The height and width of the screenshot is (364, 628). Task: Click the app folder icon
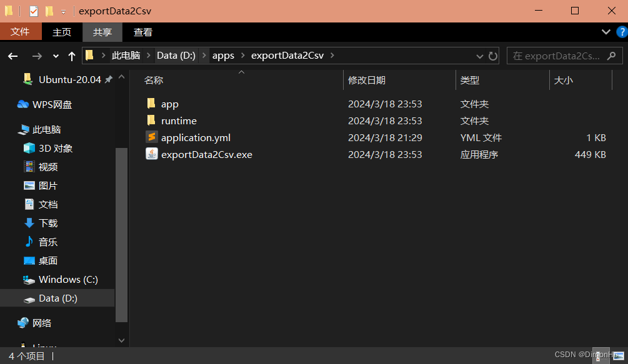[x=151, y=104]
